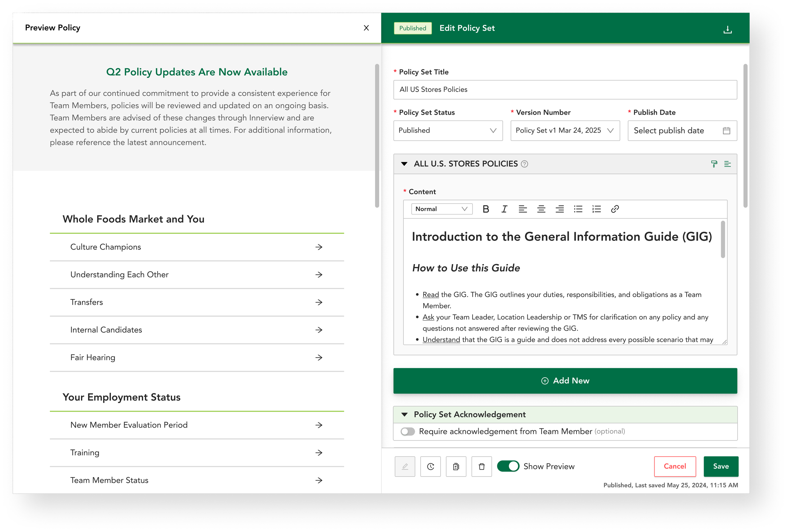Save the policy set
The width and height of the screenshot is (788, 532).
coord(721,466)
